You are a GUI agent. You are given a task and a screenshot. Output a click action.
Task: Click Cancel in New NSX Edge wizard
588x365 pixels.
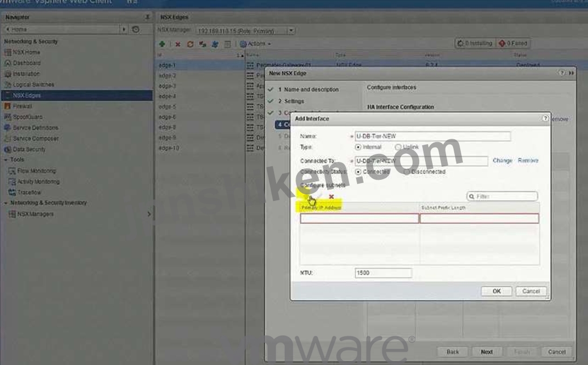(557, 352)
